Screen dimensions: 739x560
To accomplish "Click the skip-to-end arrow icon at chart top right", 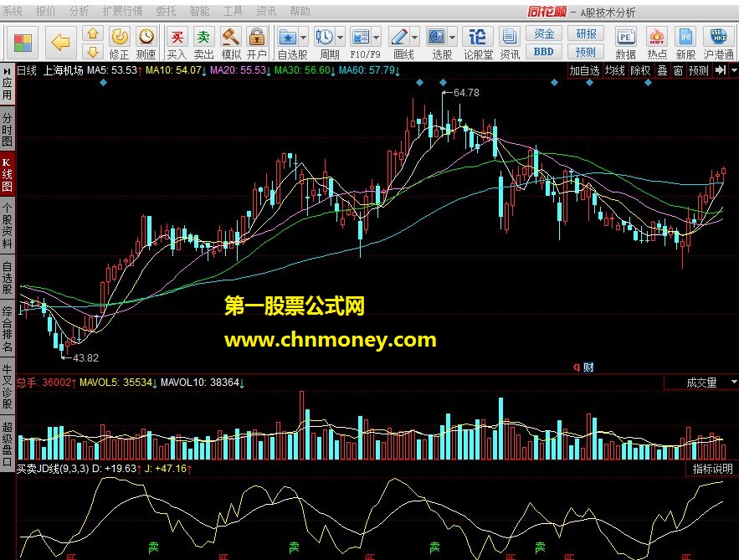I will click(x=720, y=70).
